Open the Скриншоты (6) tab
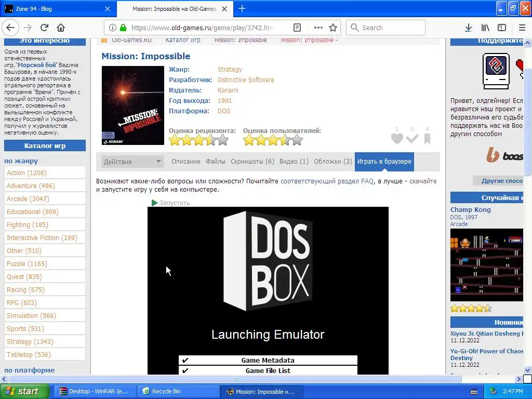The height and width of the screenshot is (399, 532). pos(252,162)
